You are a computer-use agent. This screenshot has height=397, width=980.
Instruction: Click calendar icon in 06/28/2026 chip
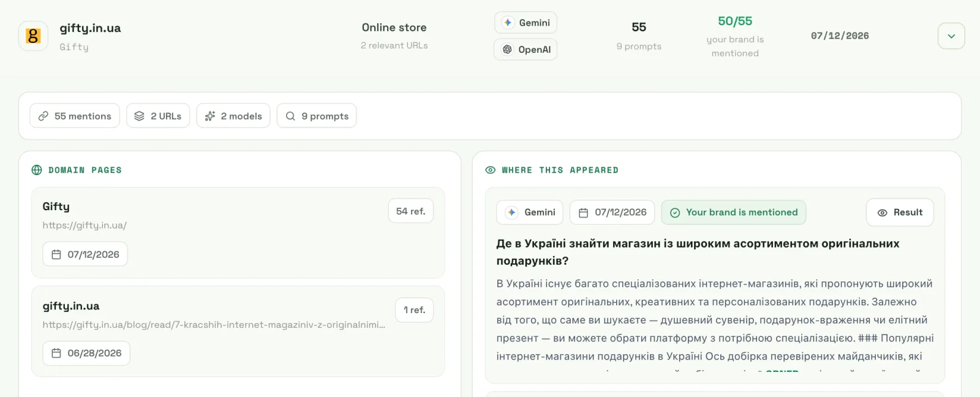click(x=56, y=354)
